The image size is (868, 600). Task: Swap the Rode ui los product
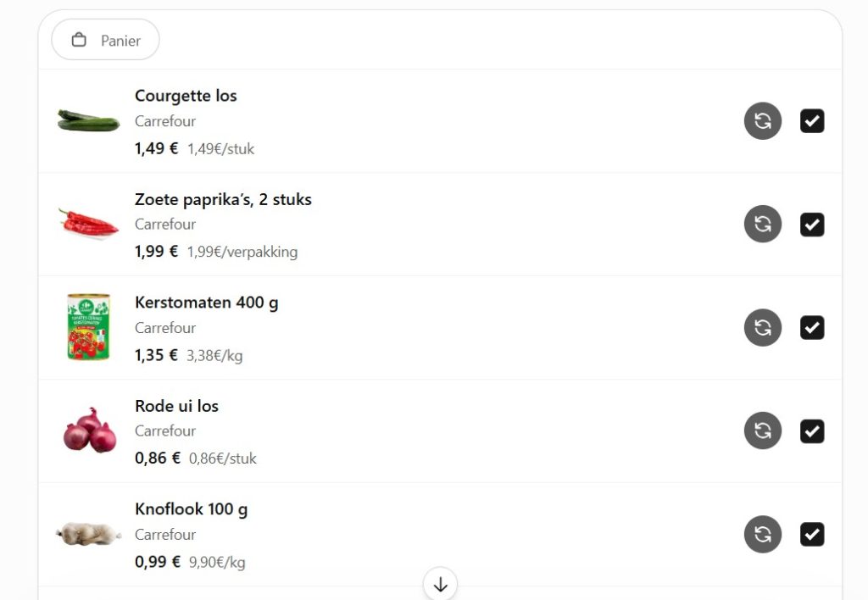coord(762,431)
